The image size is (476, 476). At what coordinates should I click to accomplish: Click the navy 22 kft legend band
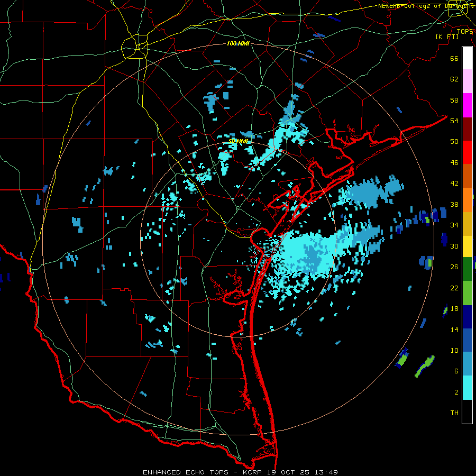tap(467, 317)
